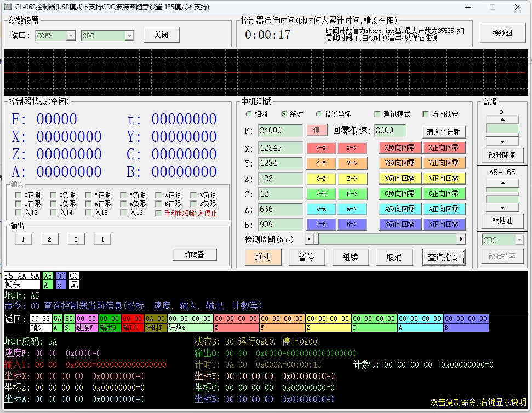This screenshot has height=413, width=532.
Task: Click A负向回零 homing button
Action: (x=399, y=209)
